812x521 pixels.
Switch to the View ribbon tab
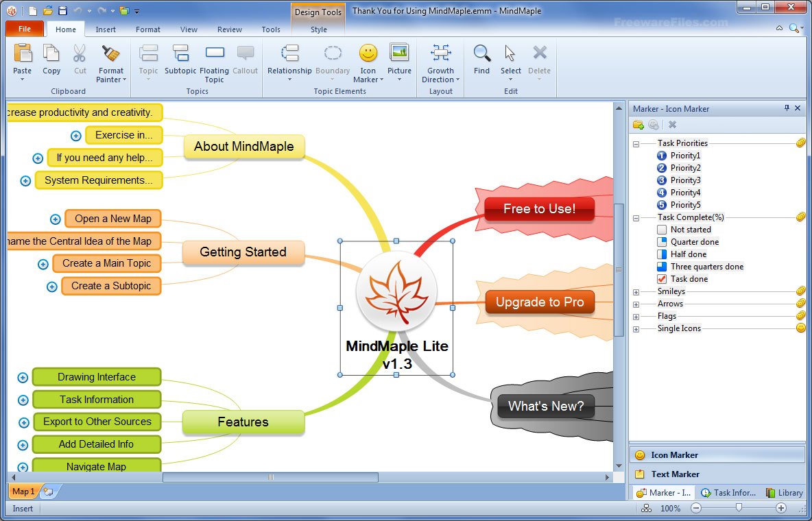click(189, 29)
